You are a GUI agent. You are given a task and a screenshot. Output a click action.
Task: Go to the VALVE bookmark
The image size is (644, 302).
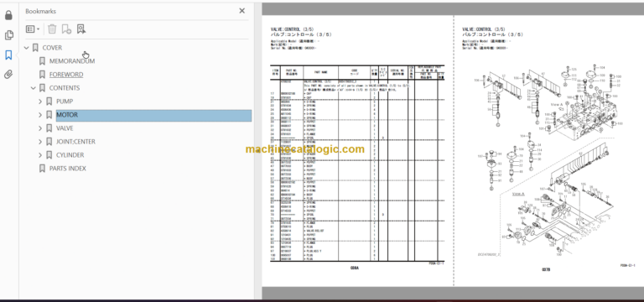point(65,128)
